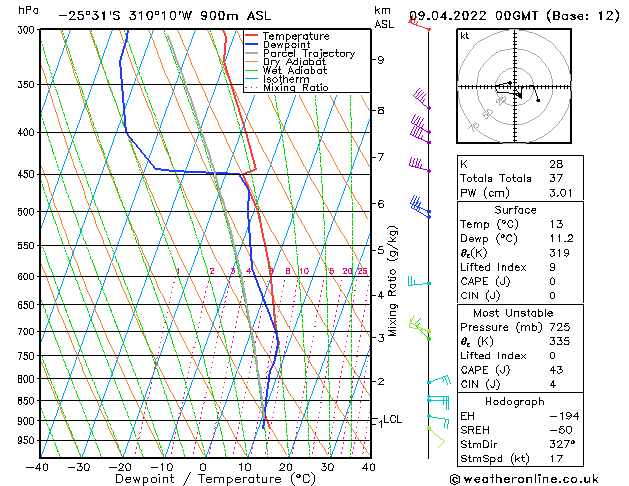Click the cyan wind barb near 600 hPa

click(419, 281)
